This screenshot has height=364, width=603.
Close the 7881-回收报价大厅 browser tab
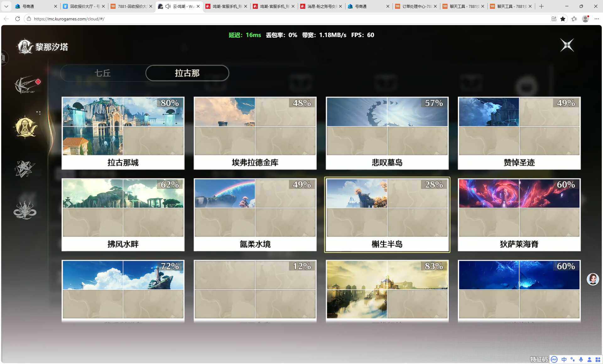click(x=151, y=6)
